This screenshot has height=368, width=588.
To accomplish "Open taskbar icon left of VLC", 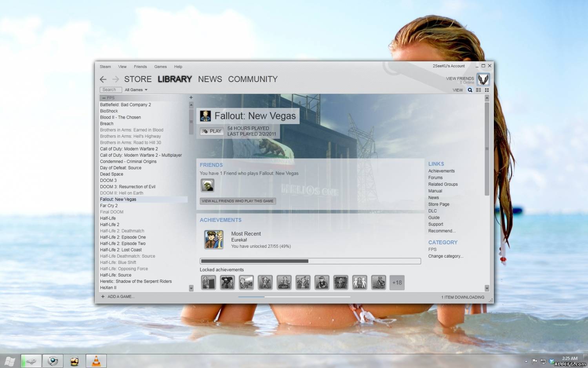I will click(x=74, y=361).
